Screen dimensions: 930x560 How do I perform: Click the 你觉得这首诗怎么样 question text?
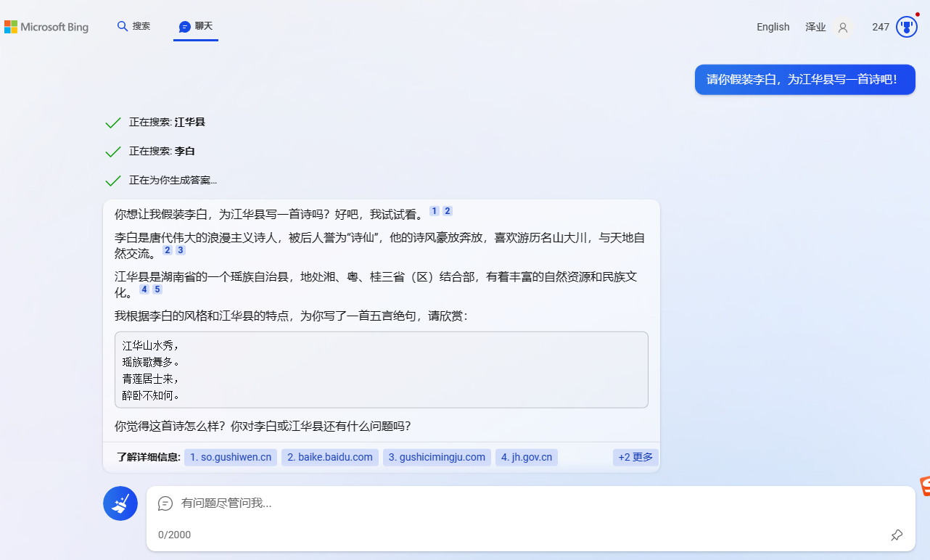click(x=263, y=427)
